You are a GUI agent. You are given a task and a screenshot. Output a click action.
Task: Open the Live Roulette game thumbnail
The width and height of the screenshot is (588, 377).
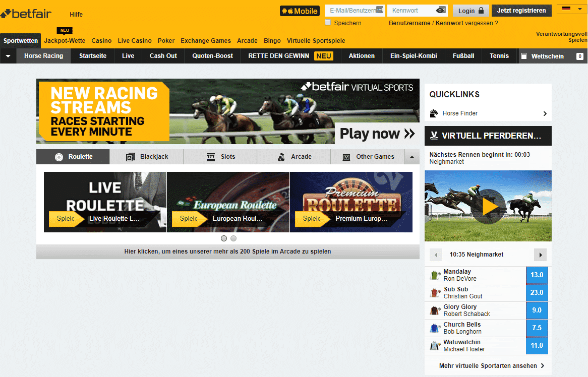coord(105,202)
